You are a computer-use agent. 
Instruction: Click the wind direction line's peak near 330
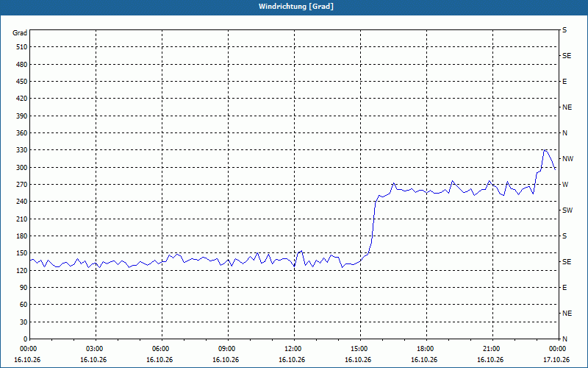[545, 150]
